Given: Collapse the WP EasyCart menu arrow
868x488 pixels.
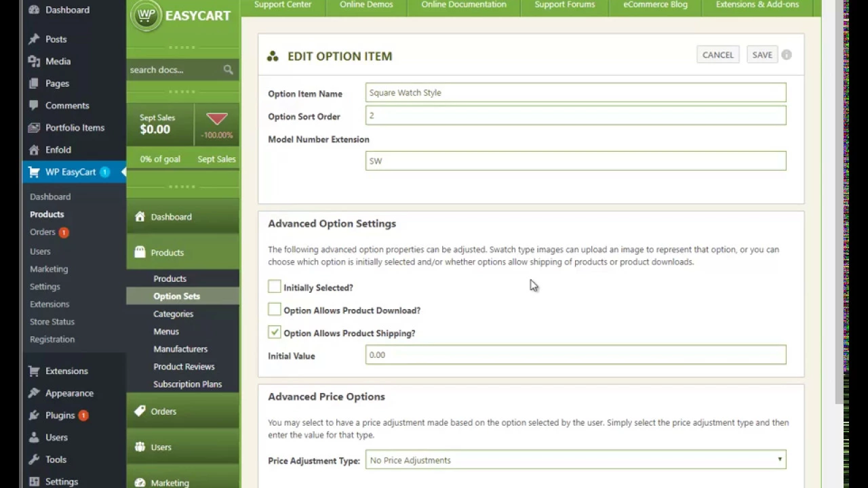Looking at the screenshot, I should [123, 172].
